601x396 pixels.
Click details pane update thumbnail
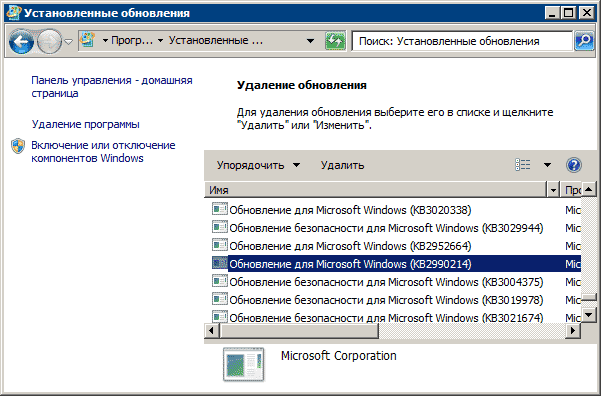point(244,364)
